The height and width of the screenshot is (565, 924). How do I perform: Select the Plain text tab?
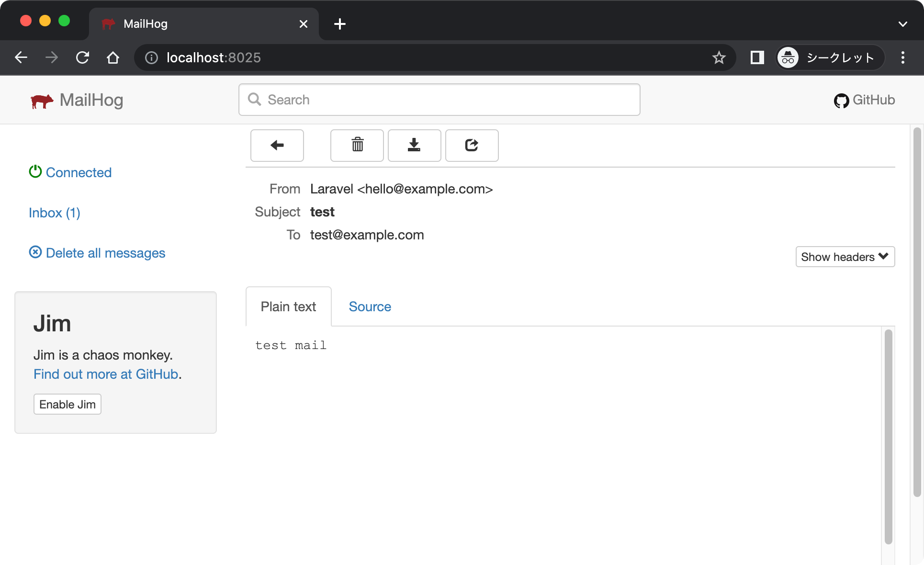coord(288,306)
